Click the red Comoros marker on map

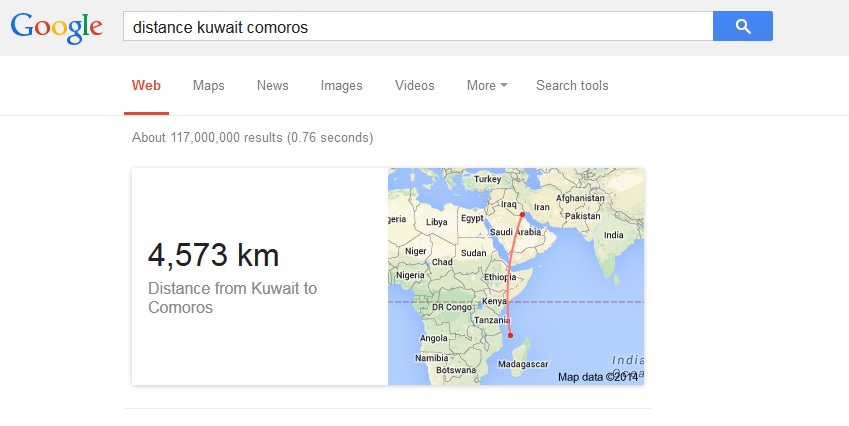point(511,335)
